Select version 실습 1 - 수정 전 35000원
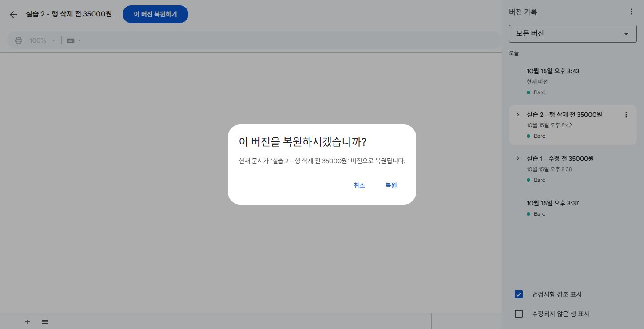Screen dimensions: 644x329 [573, 169]
